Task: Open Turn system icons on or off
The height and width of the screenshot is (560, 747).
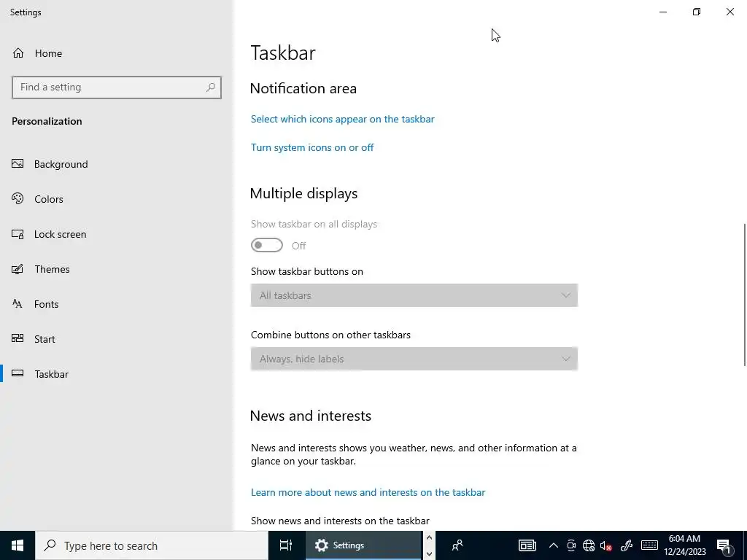Action: (x=312, y=147)
